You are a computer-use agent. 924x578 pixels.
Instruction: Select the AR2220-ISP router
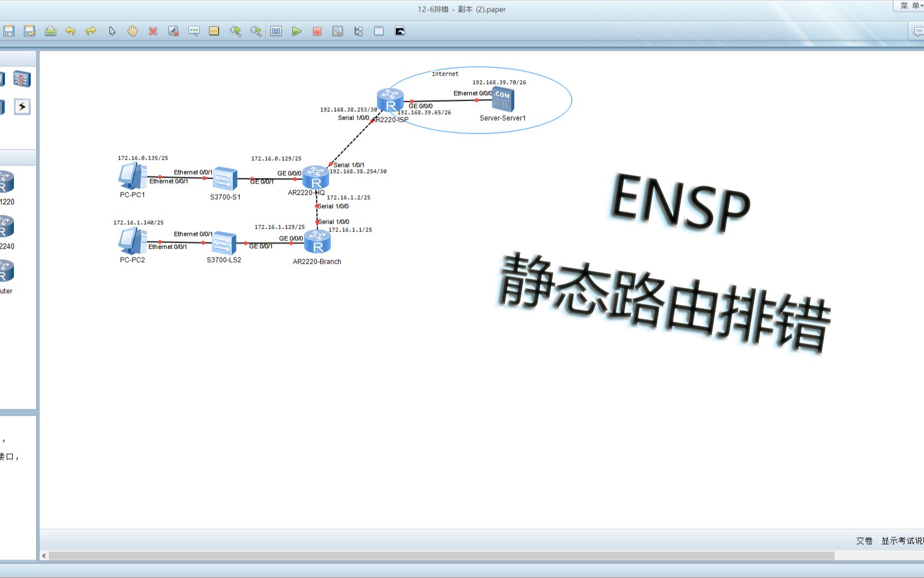tap(390, 101)
